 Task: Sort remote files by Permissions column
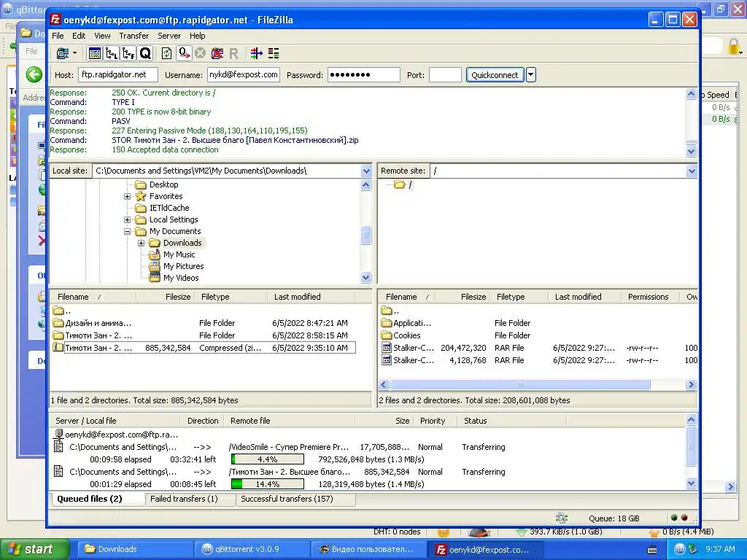pos(651,297)
